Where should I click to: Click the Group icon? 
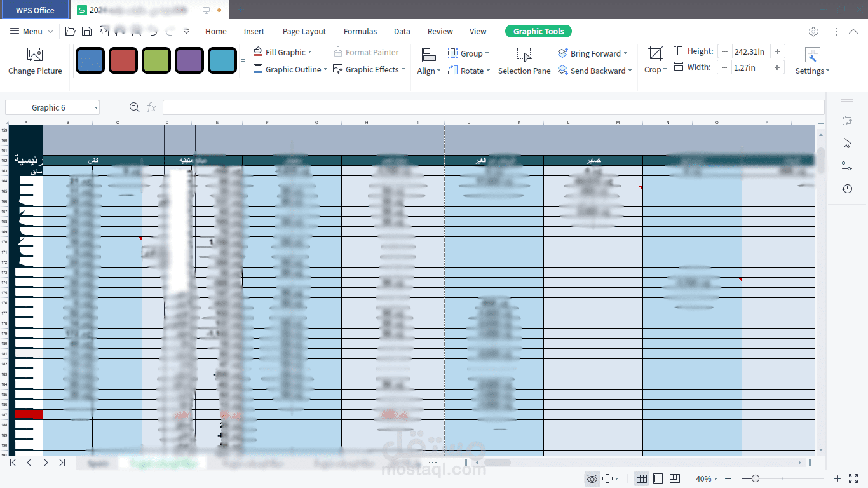[x=452, y=53]
